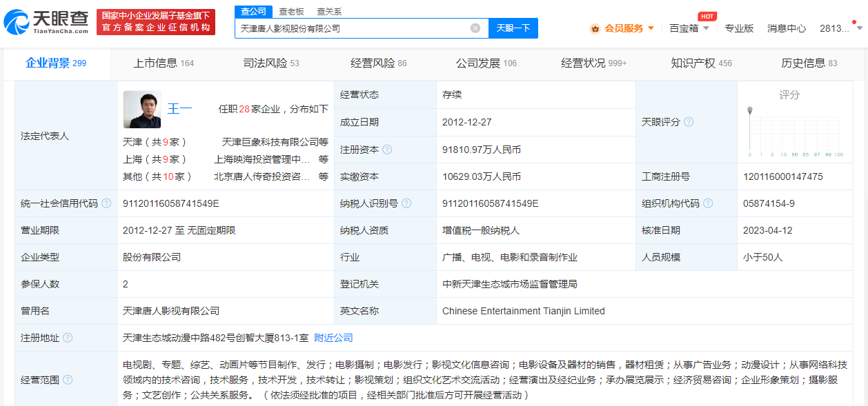The width and height of the screenshot is (868, 406).
Task: Click the 组织机构代码 help icon
Action: (x=707, y=203)
